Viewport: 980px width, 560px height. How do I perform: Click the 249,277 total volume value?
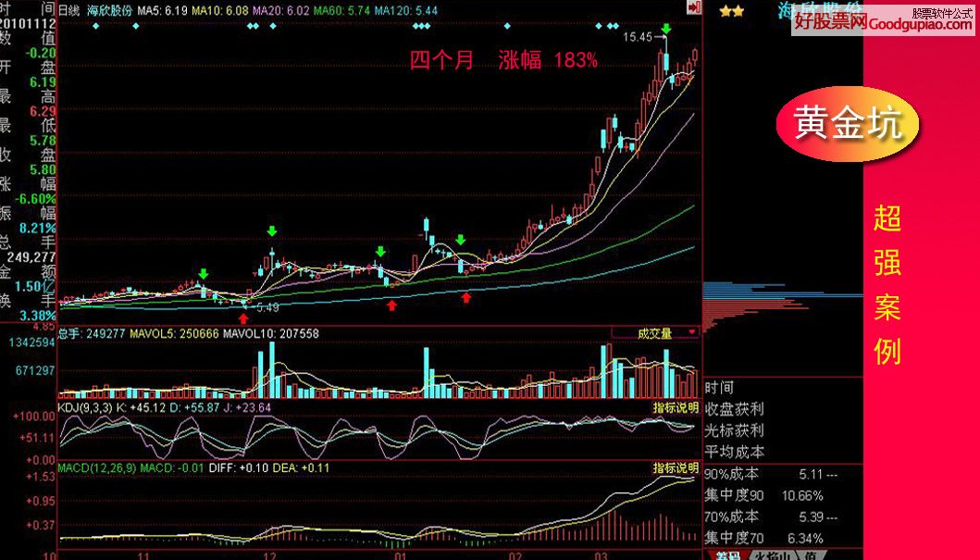[31, 257]
